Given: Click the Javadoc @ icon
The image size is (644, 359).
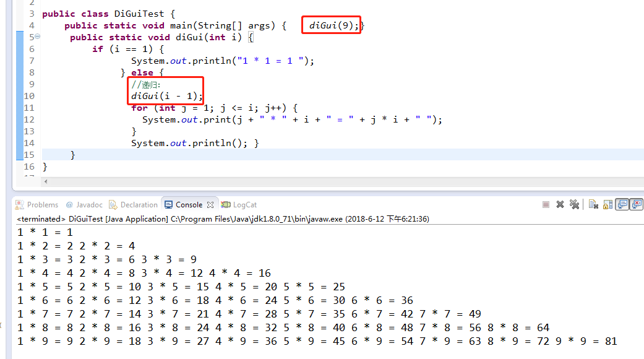Looking at the screenshot, I should click(x=69, y=204).
